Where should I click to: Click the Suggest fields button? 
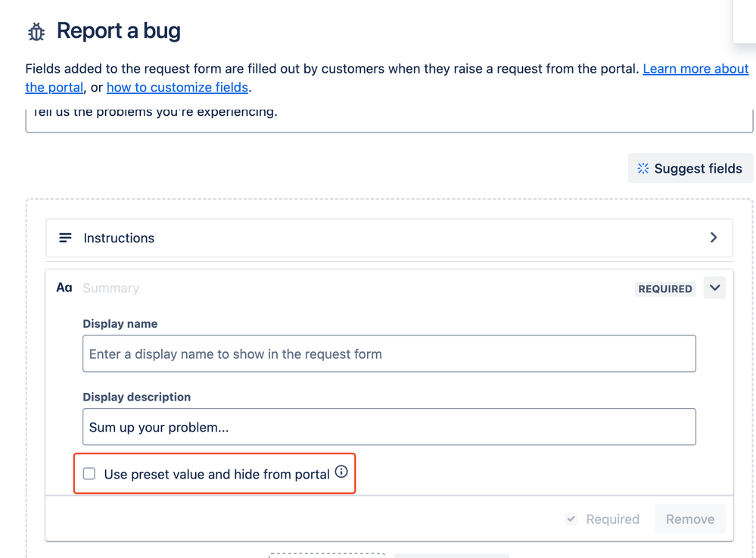[x=690, y=168]
